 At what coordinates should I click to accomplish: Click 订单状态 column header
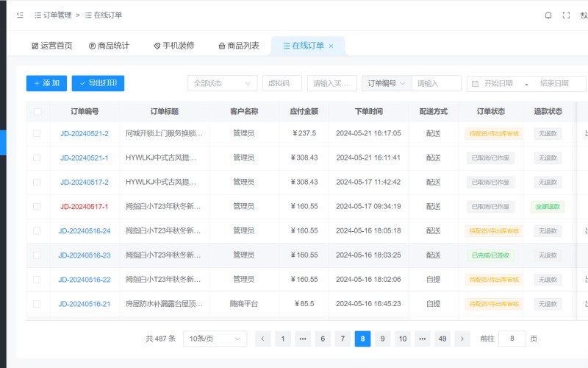(x=490, y=112)
